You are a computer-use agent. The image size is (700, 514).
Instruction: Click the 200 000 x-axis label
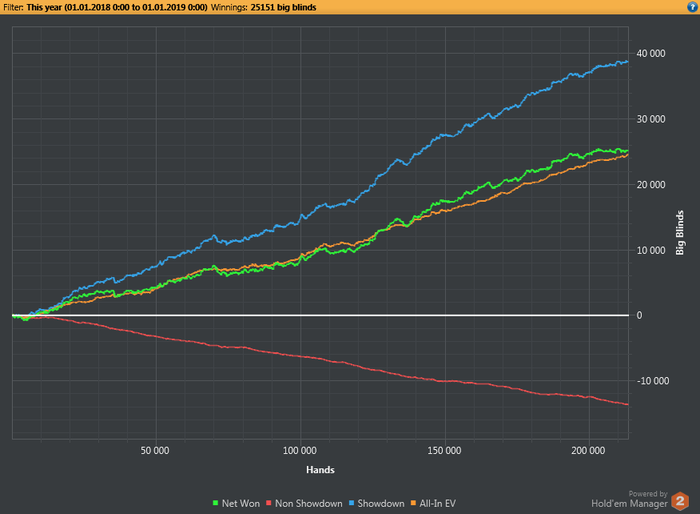[588, 451]
